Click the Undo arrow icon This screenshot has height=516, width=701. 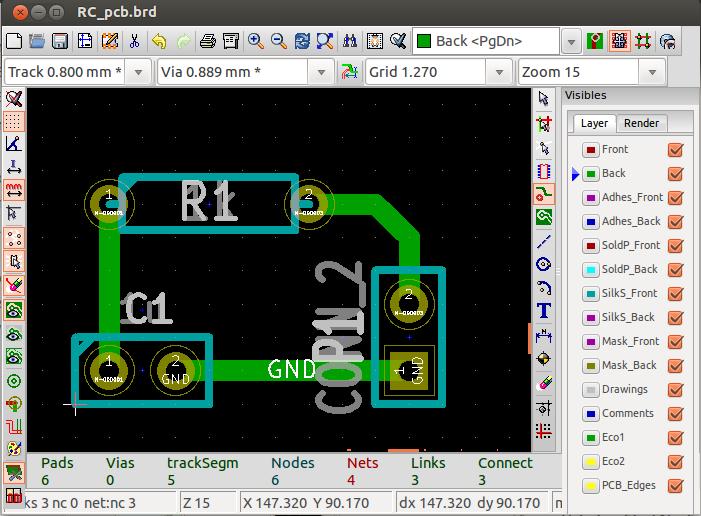click(159, 42)
